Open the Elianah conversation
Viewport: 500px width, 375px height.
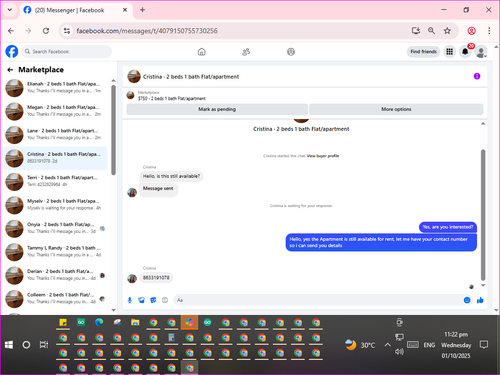[x=55, y=87]
